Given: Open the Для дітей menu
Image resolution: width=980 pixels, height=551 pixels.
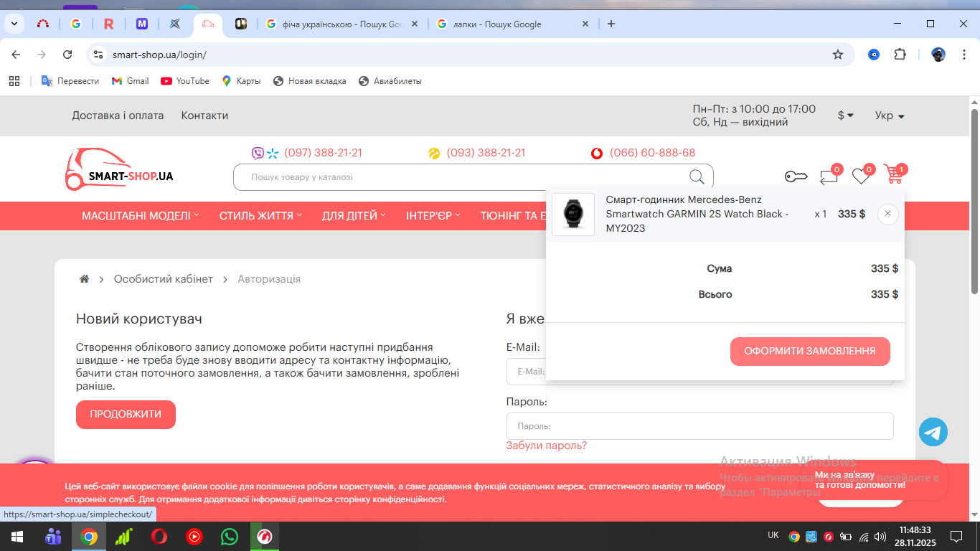Looking at the screenshot, I should pos(354,216).
